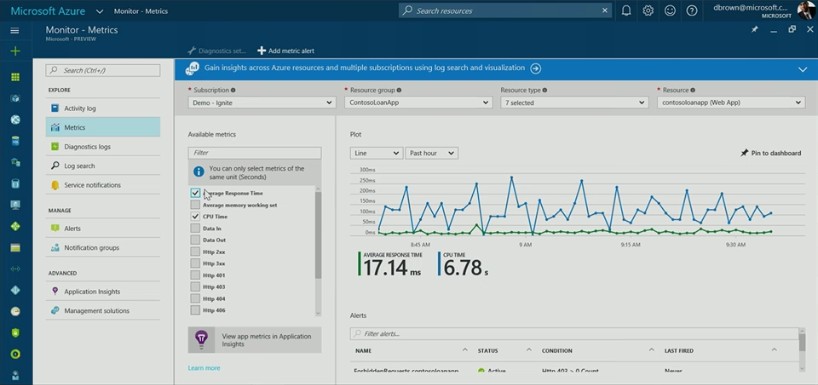Click the Diagnostics logs icon

click(55, 147)
